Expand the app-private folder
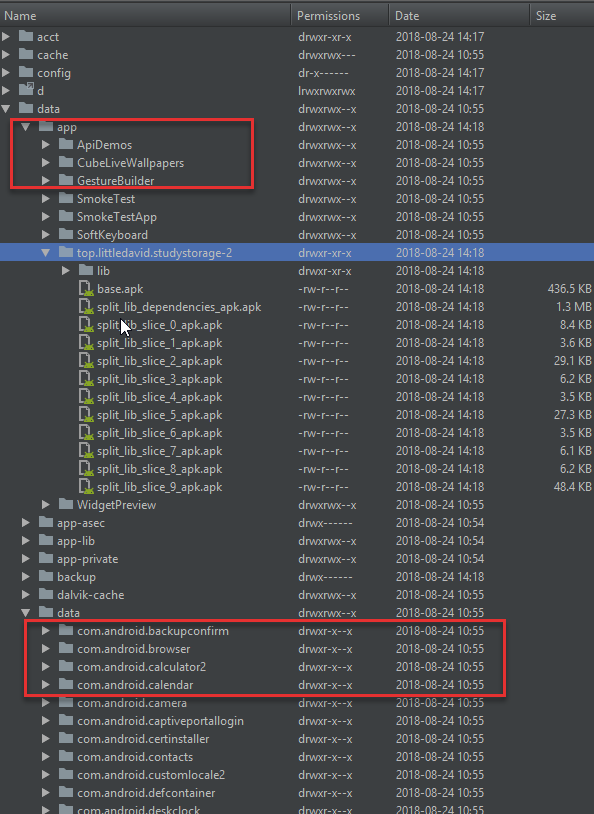This screenshot has width=594, height=814. (x=25, y=559)
